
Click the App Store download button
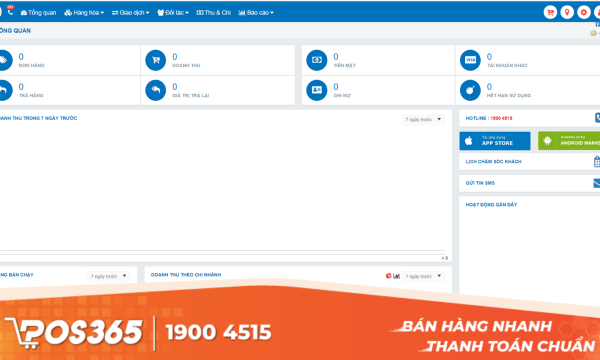[x=495, y=141]
